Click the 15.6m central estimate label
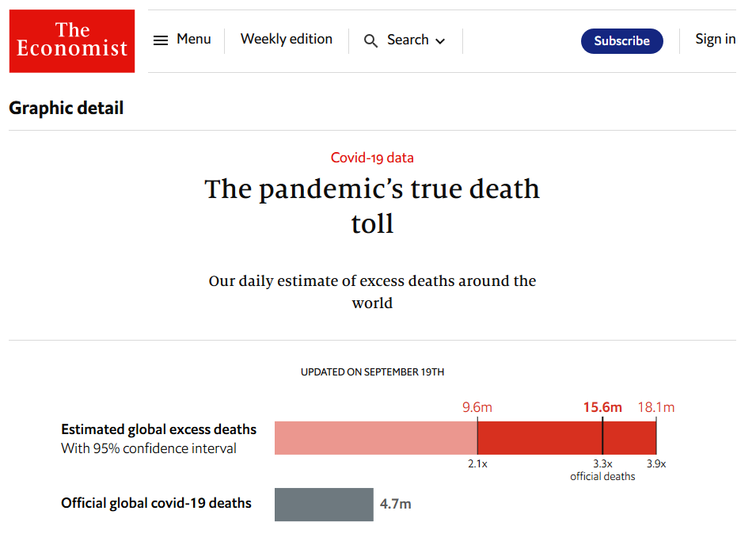The height and width of the screenshot is (545, 756). click(x=602, y=407)
